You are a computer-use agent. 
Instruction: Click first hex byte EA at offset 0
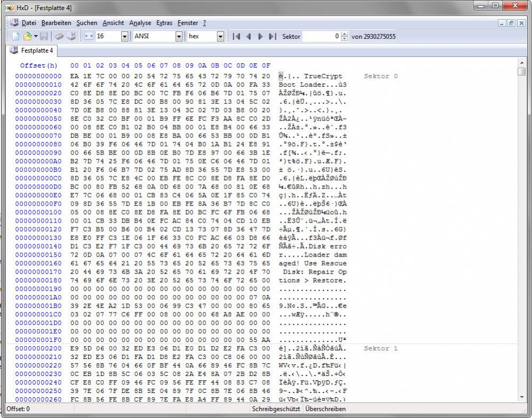75,76
